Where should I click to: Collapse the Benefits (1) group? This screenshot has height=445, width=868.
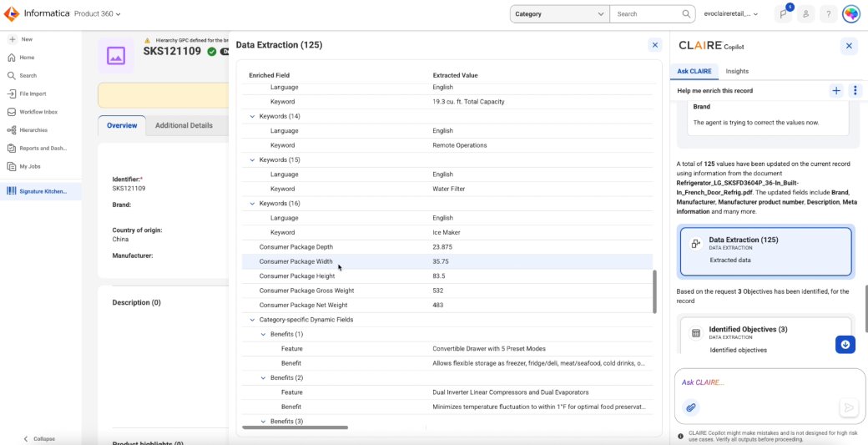coord(264,334)
